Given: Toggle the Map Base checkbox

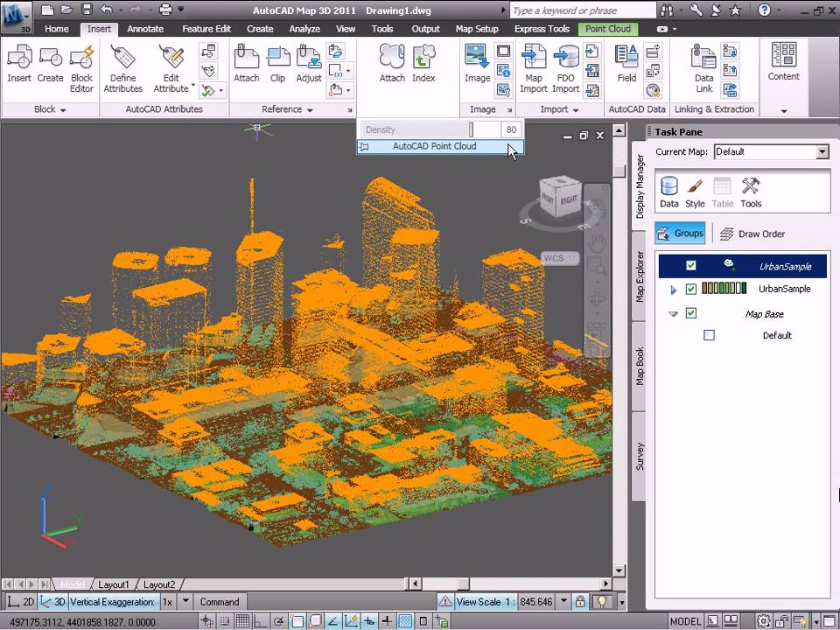Looking at the screenshot, I should pyautogui.click(x=691, y=313).
